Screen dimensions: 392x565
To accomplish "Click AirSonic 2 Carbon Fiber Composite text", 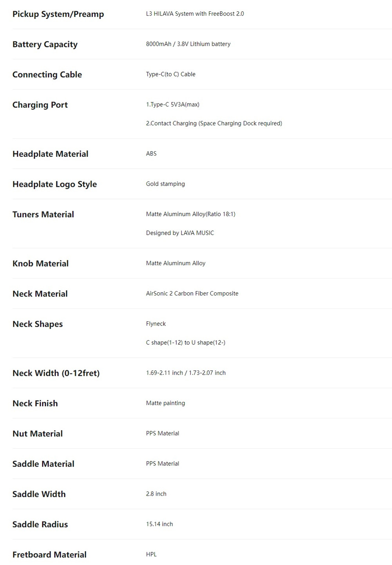I will [192, 293].
